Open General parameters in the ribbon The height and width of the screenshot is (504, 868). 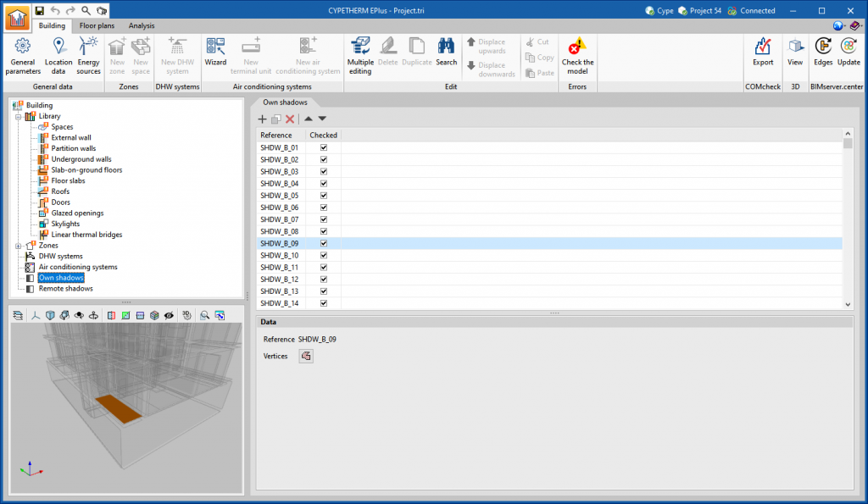[23, 55]
